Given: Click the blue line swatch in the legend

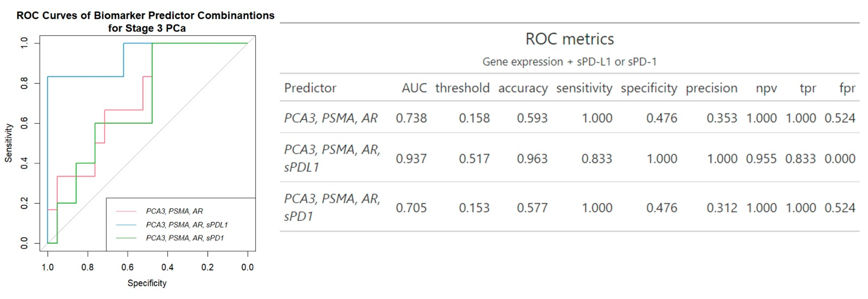Looking at the screenshot, I should point(126,225).
